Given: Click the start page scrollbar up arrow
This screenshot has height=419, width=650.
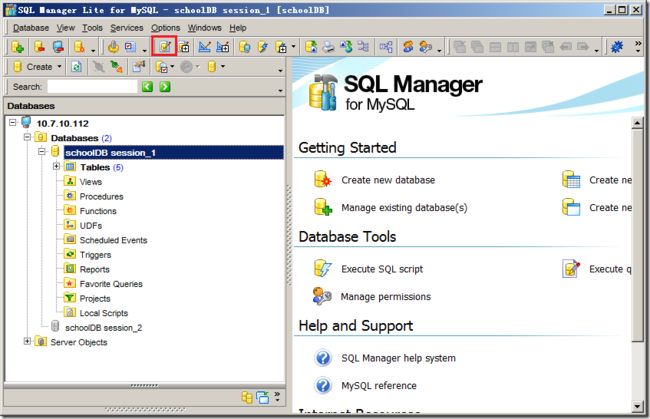Looking at the screenshot, I should [x=638, y=123].
